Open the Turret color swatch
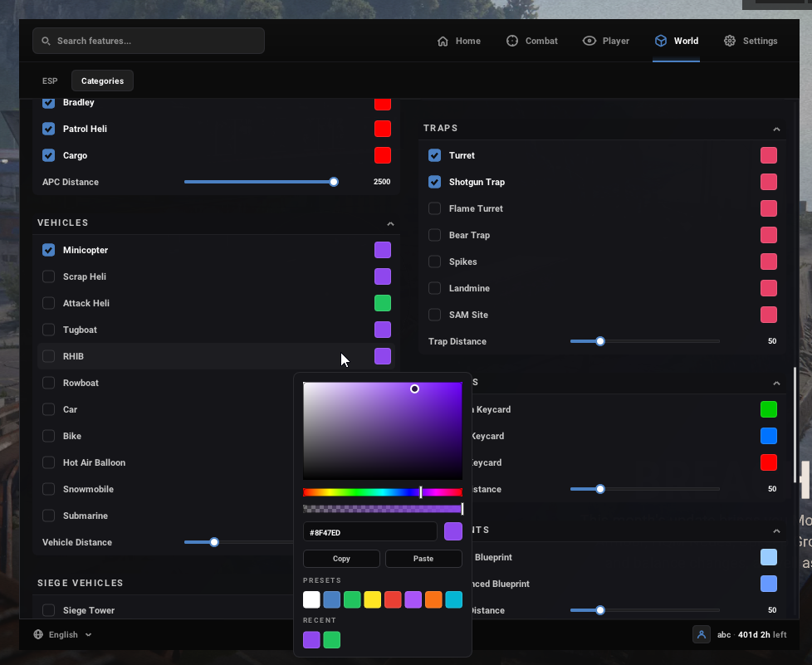This screenshot has height=665, width=812. (769, 155)
